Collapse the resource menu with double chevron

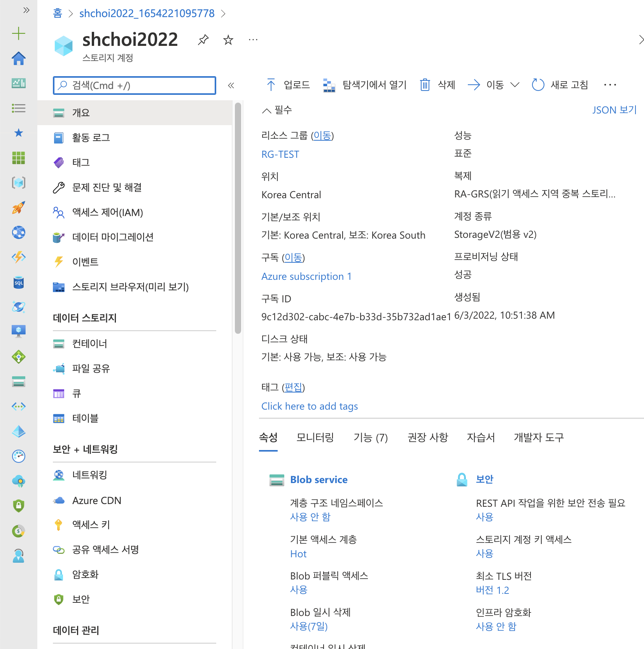(x=231, y=85)
